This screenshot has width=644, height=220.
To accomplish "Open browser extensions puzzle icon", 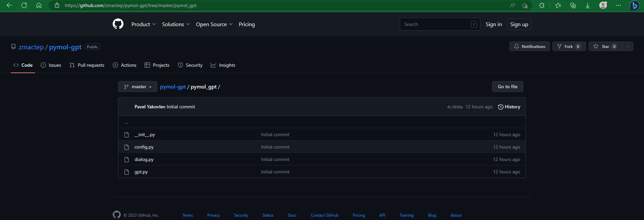I will point(542,5).
